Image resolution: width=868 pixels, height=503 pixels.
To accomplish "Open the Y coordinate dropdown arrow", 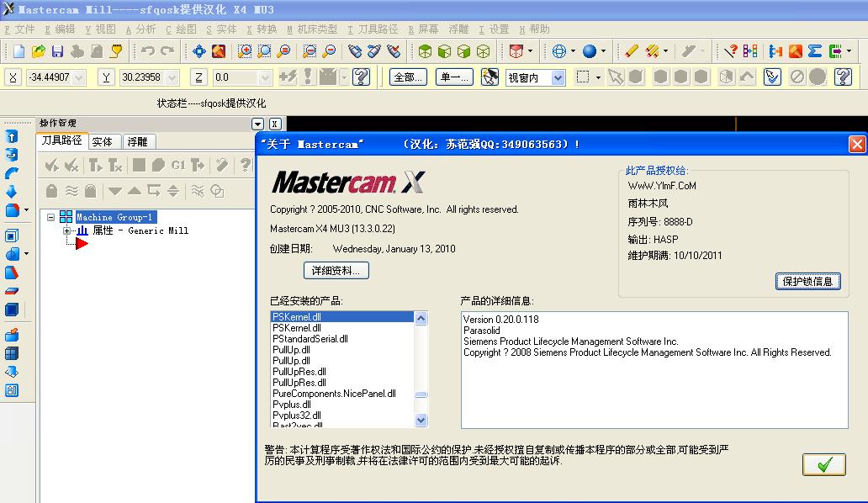I will pos(172,77).
